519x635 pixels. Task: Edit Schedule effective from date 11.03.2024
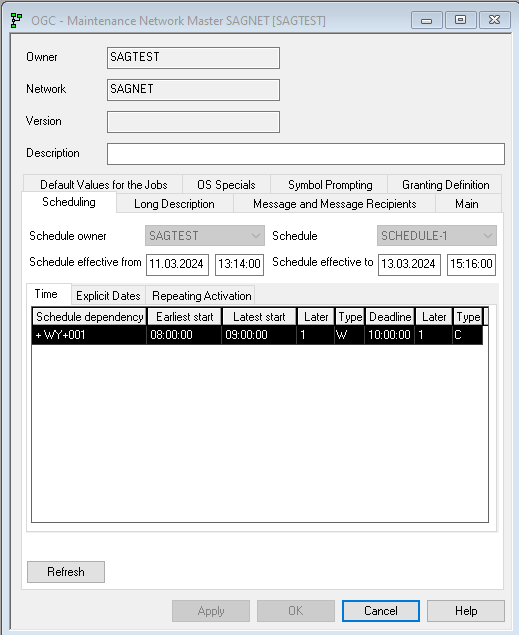pos(177,265)
